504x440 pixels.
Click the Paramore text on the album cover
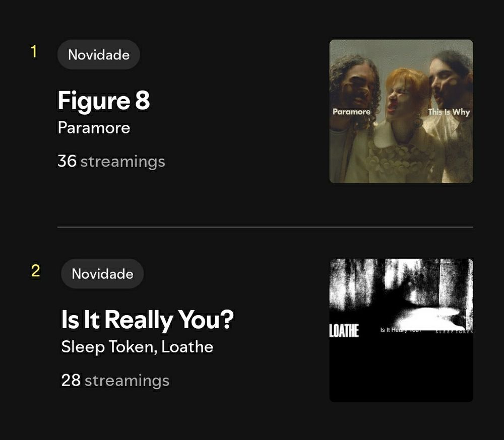coord(351,112)
